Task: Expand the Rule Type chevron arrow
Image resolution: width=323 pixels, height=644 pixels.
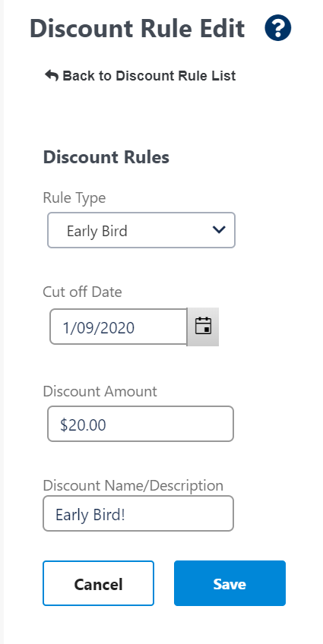Action: [219, 229]
